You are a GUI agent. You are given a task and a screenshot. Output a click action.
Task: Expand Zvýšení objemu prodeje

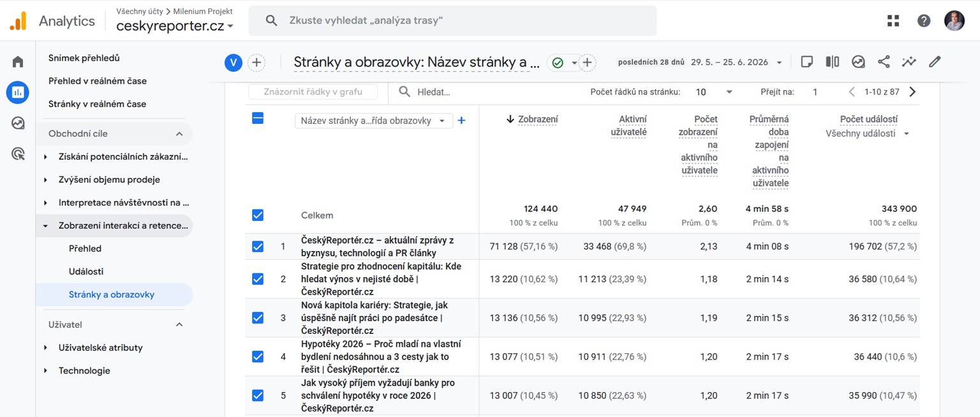(45, 179)
